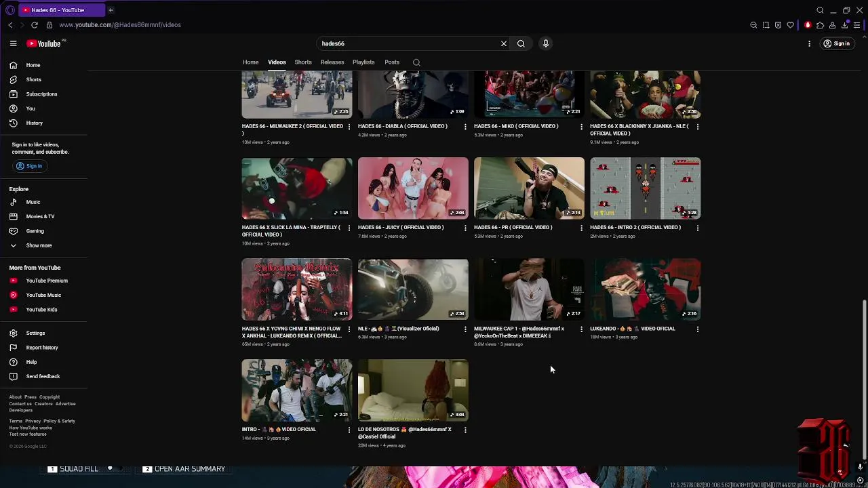
Task: Click the YouTube logo
Action: (44, 43)
